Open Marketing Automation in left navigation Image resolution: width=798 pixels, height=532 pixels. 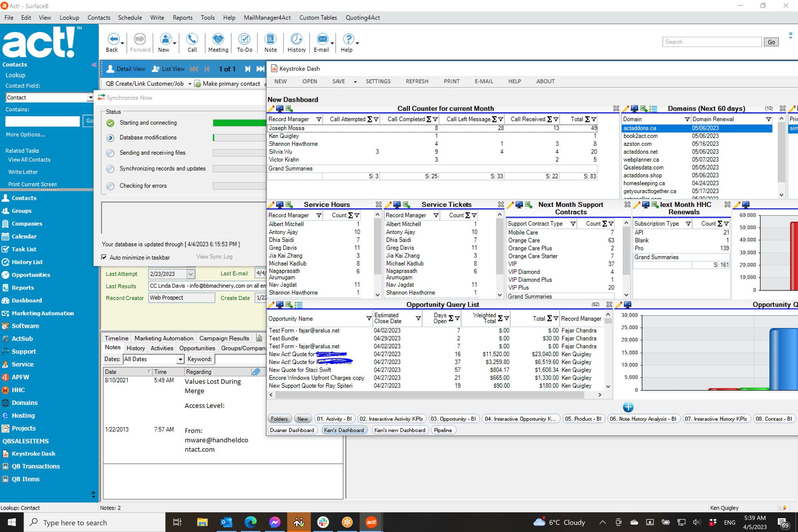tap(42, 313)
